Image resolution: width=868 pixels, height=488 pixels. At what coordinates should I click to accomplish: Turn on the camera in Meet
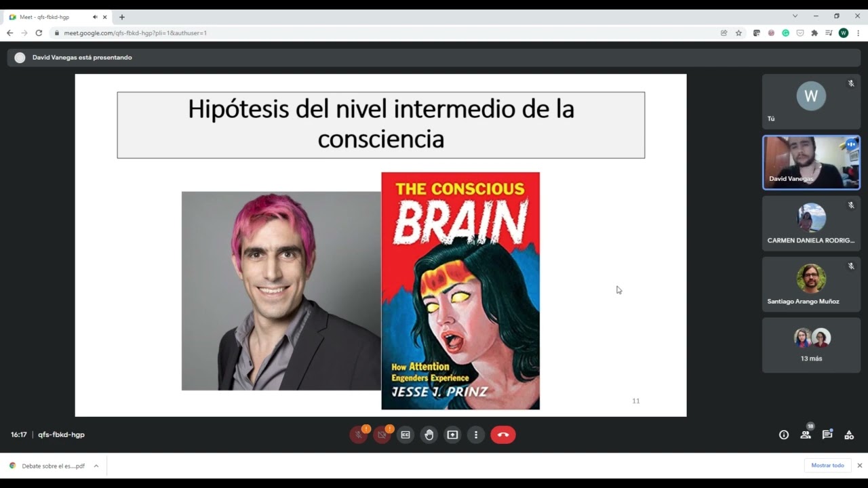(x=382, y=435)
